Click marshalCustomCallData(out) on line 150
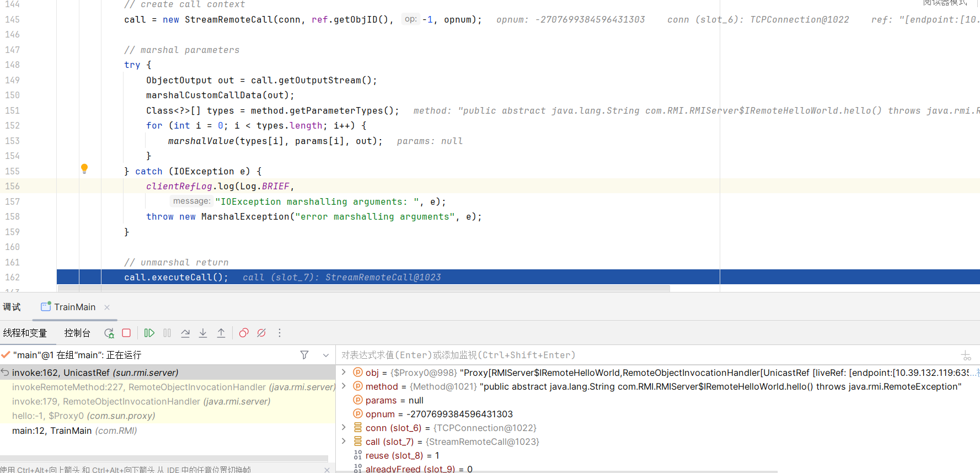The width and height of the screenshot is (980, 473). 220,95
